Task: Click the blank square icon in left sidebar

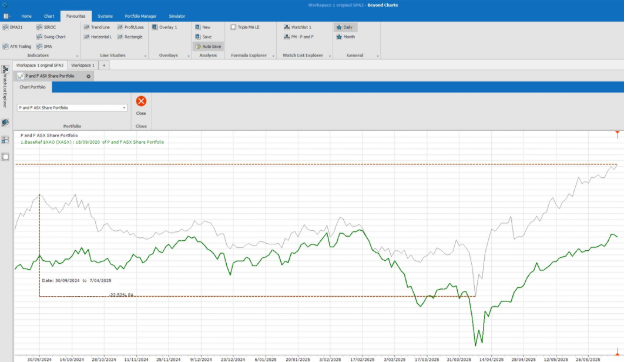Action: pos(5,157)
